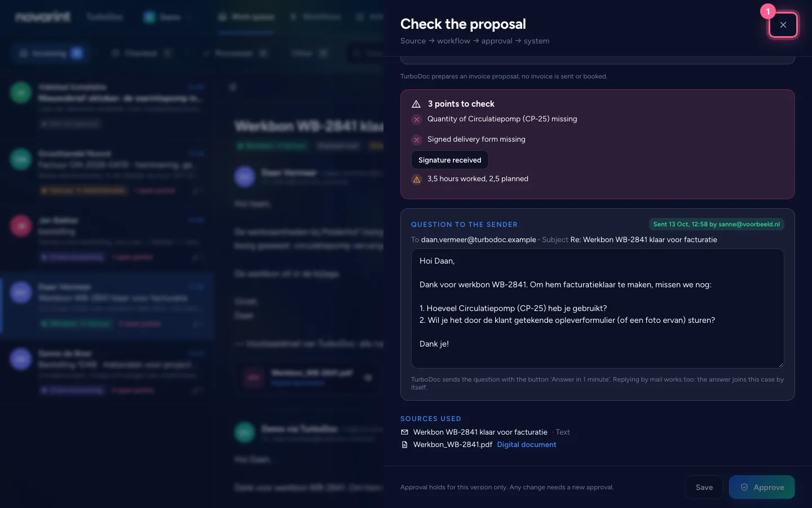The height and width of the screenshot is (508, 812).
Task: Click the Approve button
Action: [x=762, y=487]
